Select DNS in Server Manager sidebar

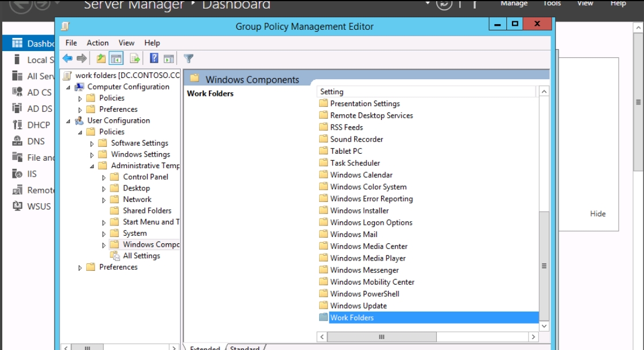(x=36, y=141)
